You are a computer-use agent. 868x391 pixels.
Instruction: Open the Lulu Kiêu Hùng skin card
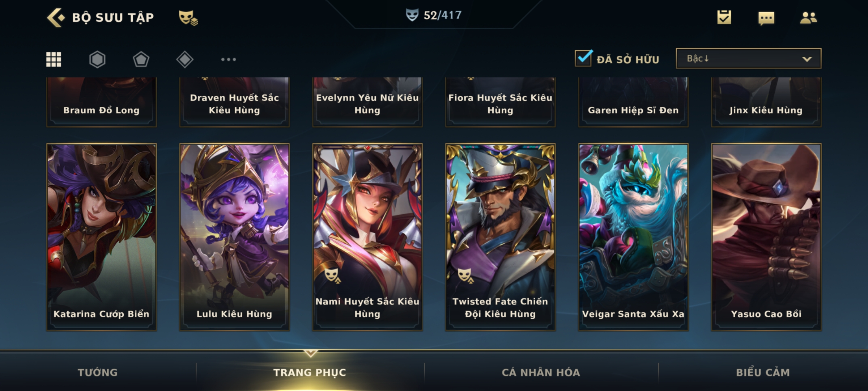coord(234,237)
